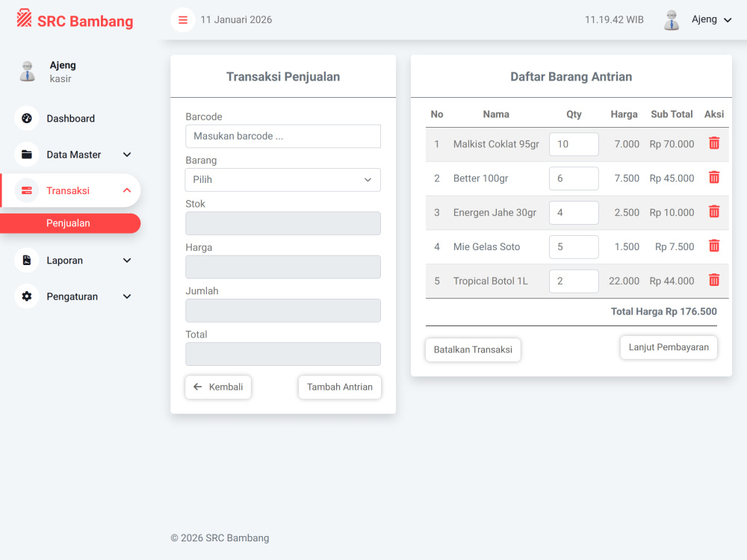Click the Energen Jahe 30gr name cell

tap(495, 213)
